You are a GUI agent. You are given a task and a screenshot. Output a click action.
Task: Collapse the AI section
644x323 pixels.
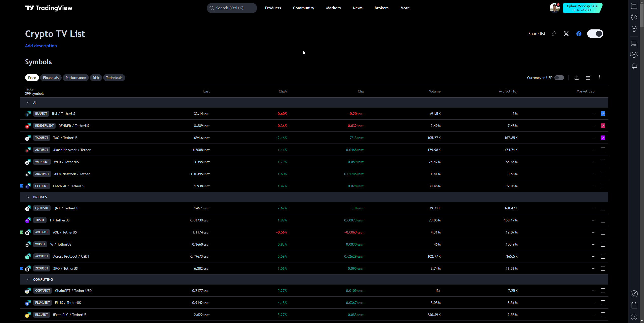coord(28,103)
